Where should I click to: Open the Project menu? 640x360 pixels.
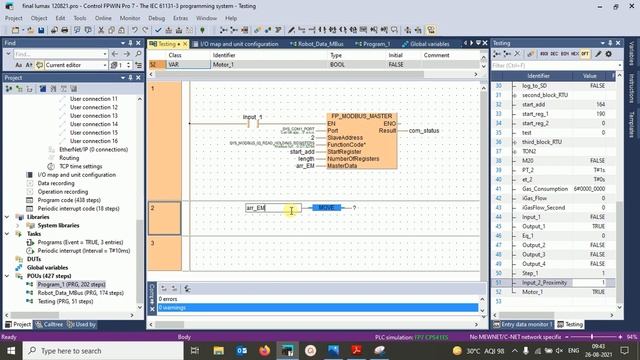tap(13, 18)
